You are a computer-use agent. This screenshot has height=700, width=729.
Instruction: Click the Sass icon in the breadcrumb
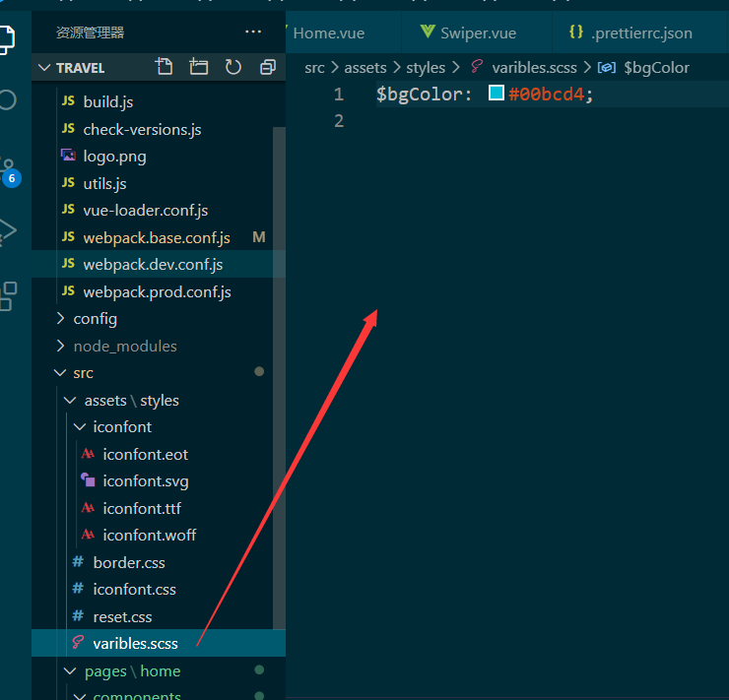(x=477, y=67)
